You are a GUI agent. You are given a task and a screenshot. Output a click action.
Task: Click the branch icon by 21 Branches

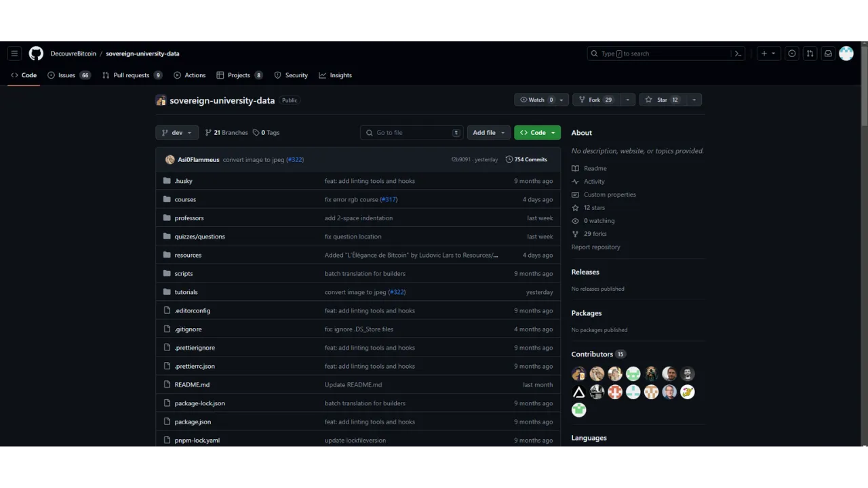[208, 133]
